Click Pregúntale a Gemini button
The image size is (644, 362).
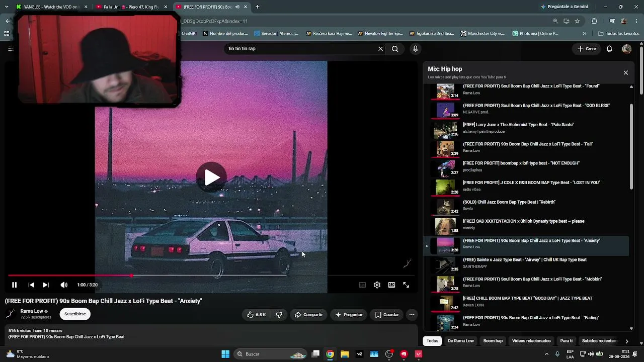coord(564,7)
